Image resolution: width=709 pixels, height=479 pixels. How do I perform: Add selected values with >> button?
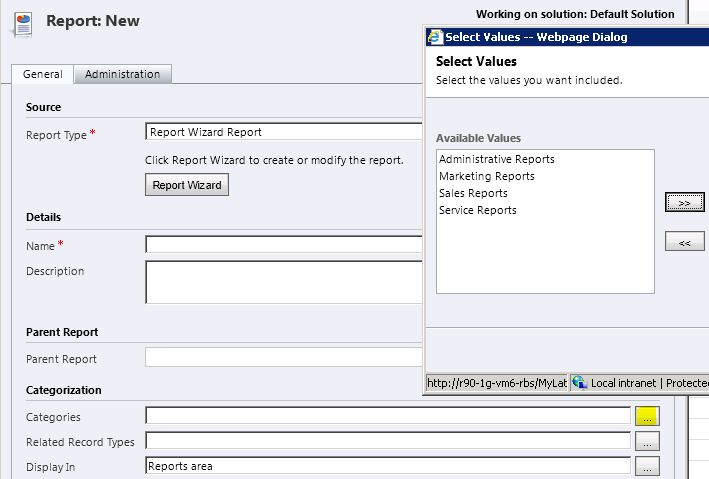684,202
